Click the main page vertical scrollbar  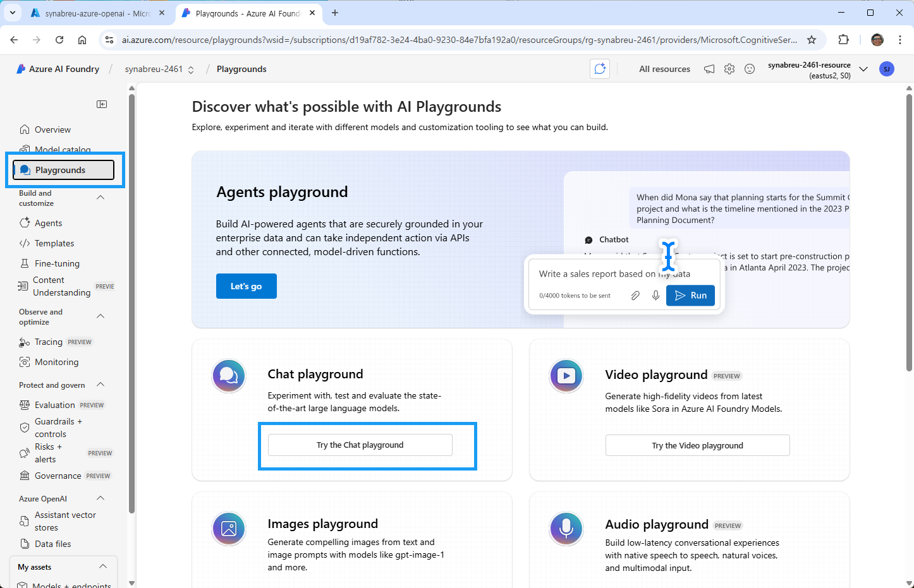point(909,232)
